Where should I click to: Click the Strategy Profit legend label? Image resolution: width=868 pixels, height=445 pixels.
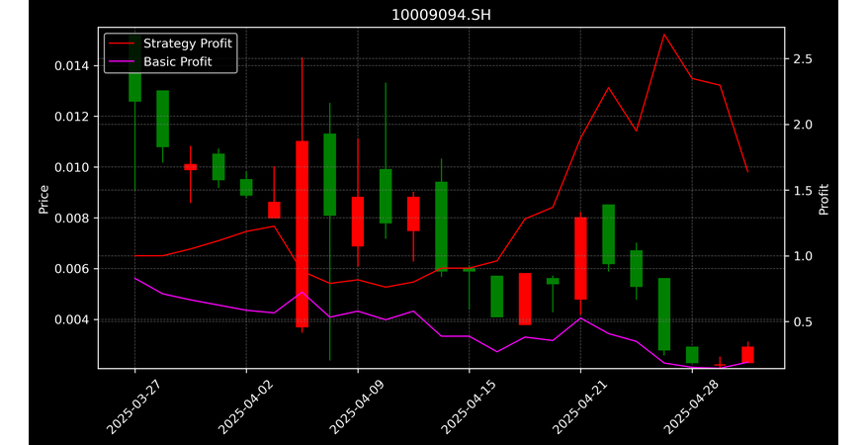pyautogui.click(x=188, y=44)
